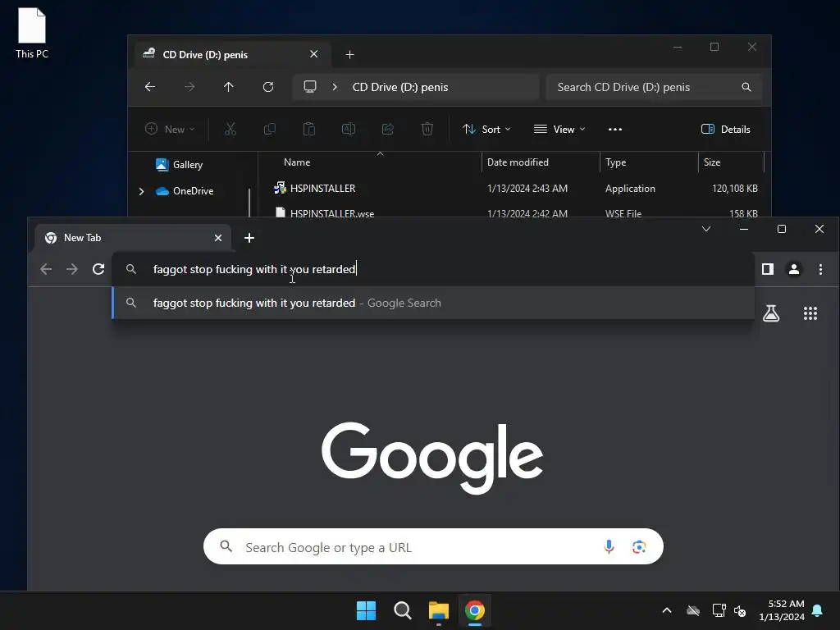
Task: Click the OneDrive tray icon
Action: [692, 610]
